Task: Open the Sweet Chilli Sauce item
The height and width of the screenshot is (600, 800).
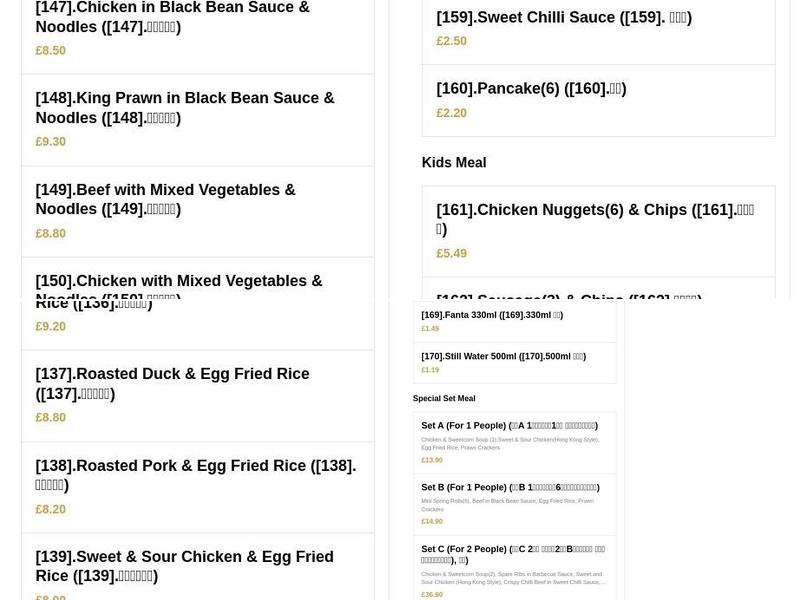Action: (x=564, y=17)
